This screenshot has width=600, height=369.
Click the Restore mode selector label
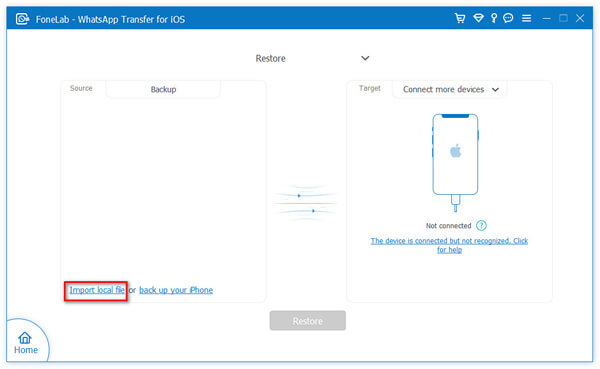click(271, 59)
